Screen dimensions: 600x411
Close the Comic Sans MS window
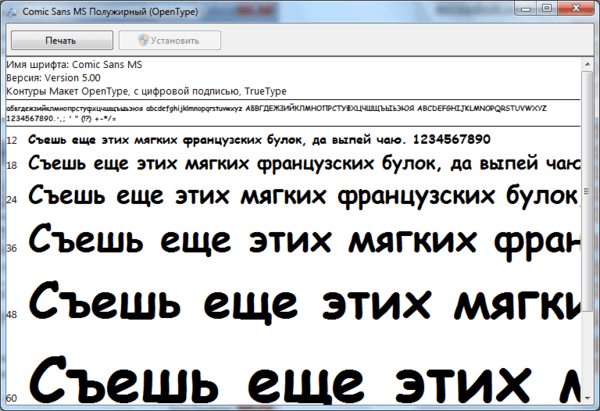coord(576,8)
